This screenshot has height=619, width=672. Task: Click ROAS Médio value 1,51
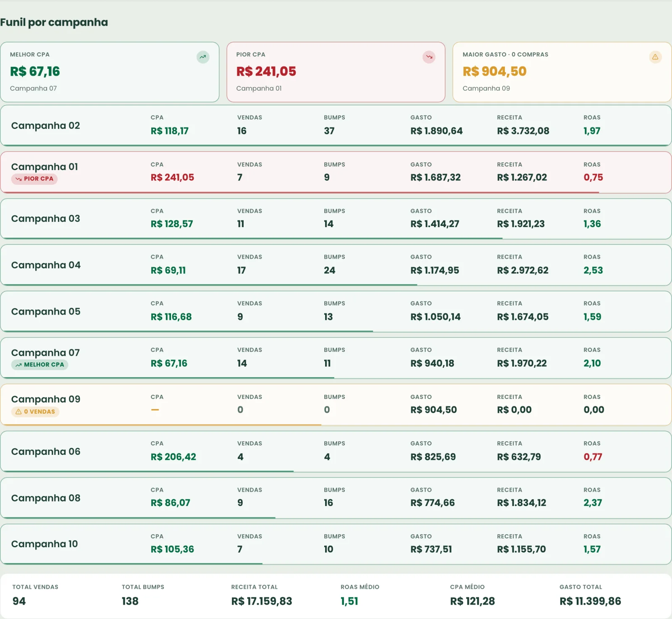(x=349, y=601)
